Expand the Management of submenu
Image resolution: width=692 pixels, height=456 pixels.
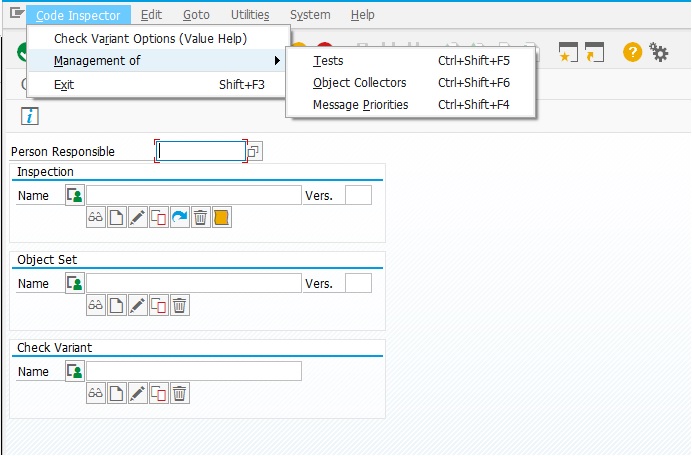[x=158, y=60]
